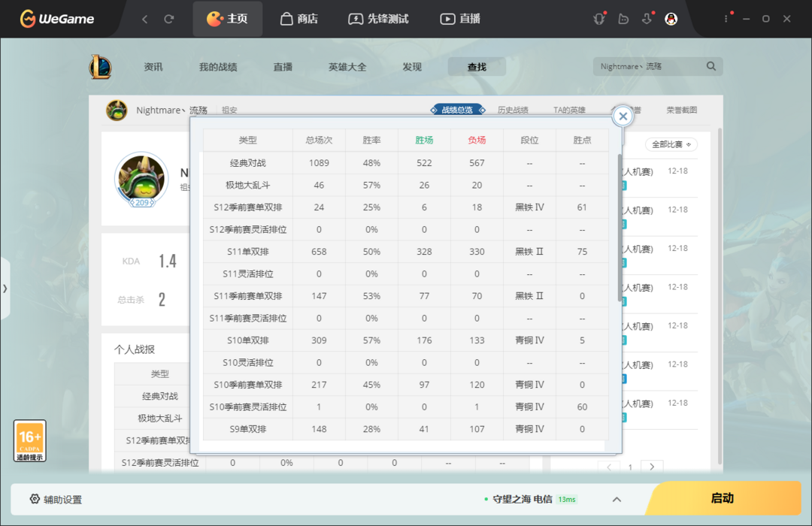Expand the server selection chevron
Screen dimensions: 812x526
point(617,500)
